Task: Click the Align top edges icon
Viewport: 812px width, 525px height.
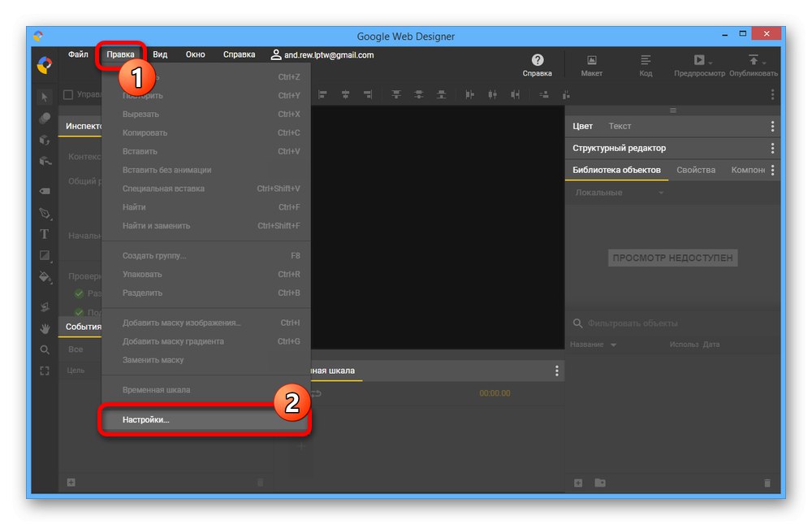Action: pyautogui.click(x=396, y=94)
